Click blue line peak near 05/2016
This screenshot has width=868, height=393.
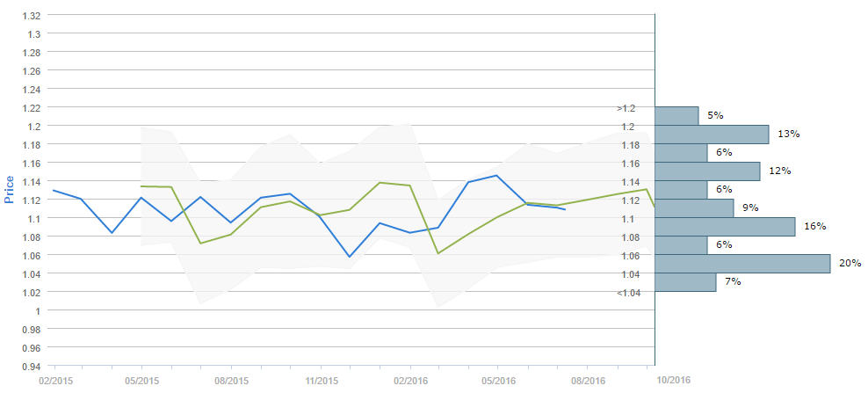coord(497,175)
